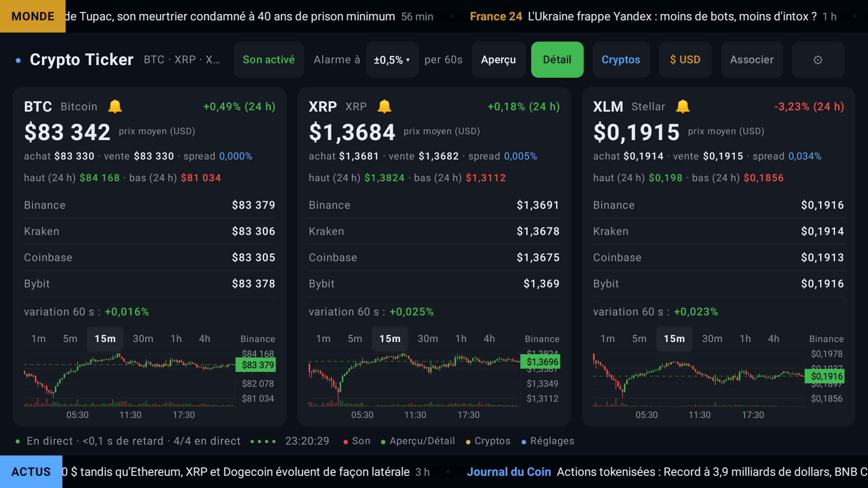Open the ±0,5% alarm threshold dropdown
Viewport: 868px width, 488px height.
click(x=392, y=60)
